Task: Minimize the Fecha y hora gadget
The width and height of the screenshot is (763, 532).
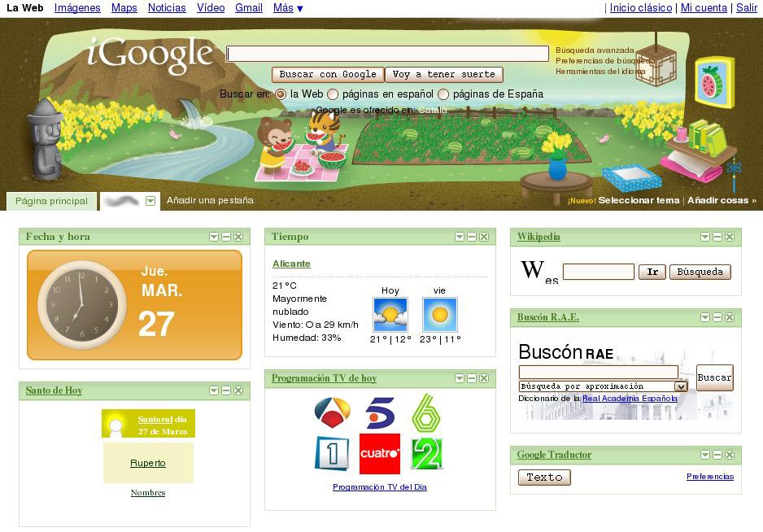Action: tap(226, 237)
